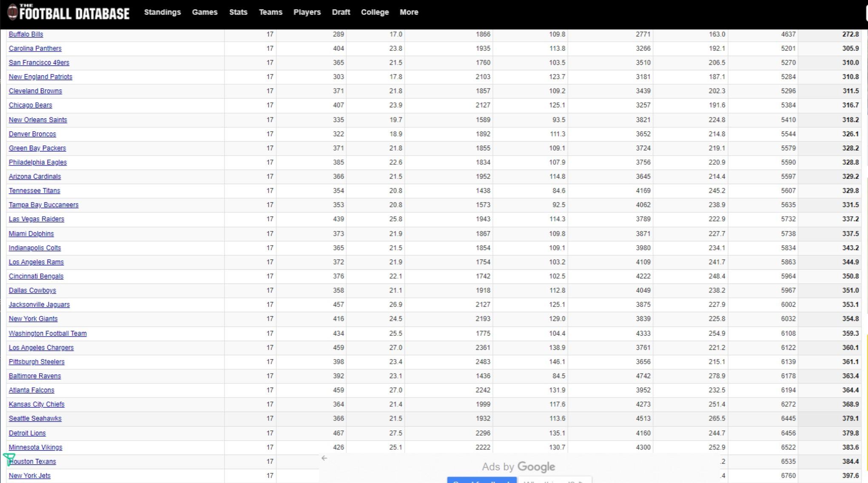The image size is (868, 483).
Task: Click The Football Database logo
Action: pos(68,12)
